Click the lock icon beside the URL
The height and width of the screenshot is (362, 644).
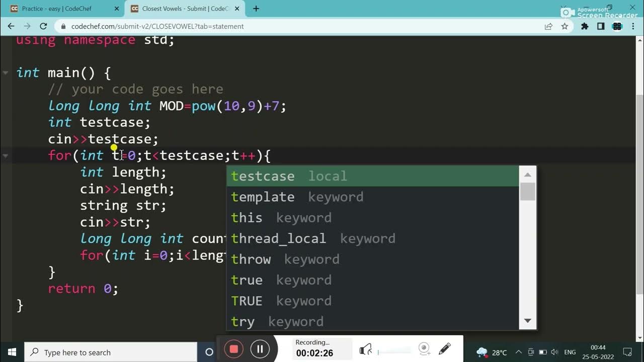click(63, 26)
